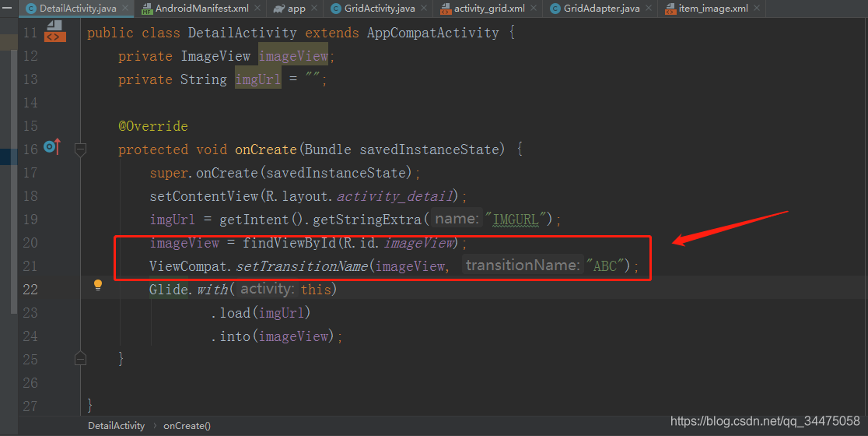Click setContentView on line 18

(204, 196)
